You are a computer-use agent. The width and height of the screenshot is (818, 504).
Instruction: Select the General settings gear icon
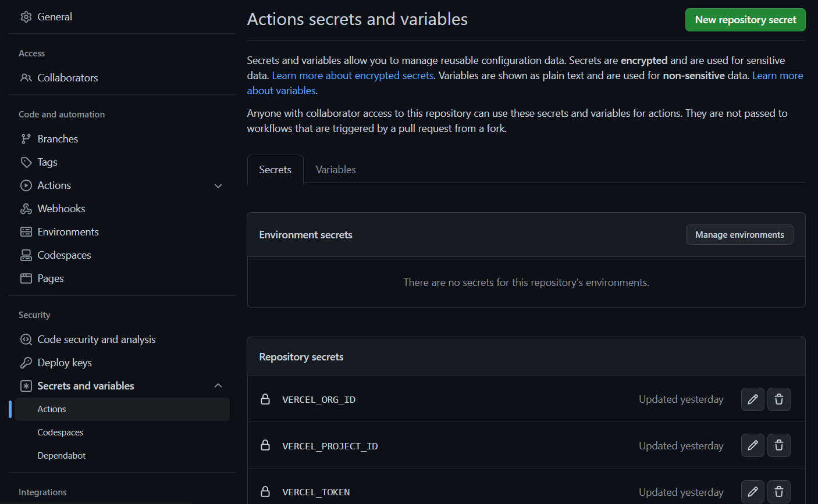[26, 16]
